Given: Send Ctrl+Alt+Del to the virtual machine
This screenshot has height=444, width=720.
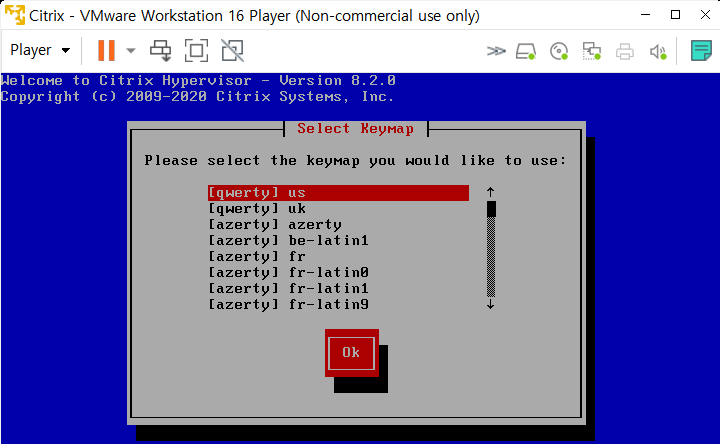Looking at the screenshot, I should coord(160,50).
